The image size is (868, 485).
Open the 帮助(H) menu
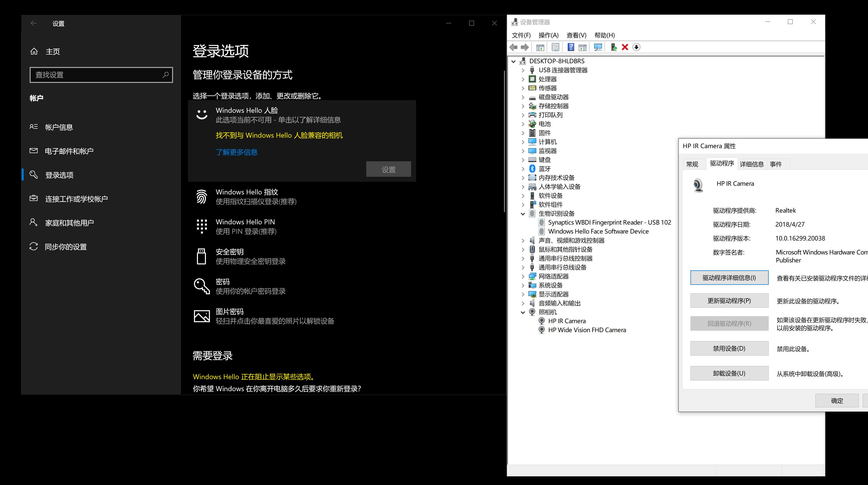(605, 35)
